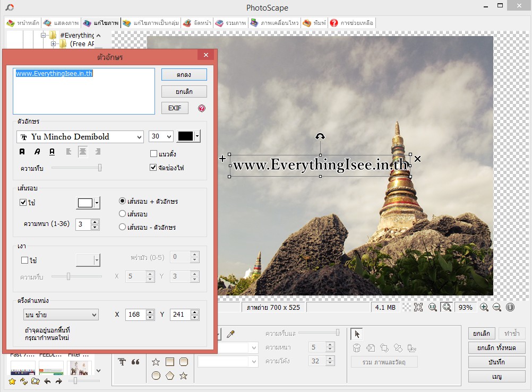Screen dimensions: 532x392
Task: Align text to the right
Action: (98, 152)
